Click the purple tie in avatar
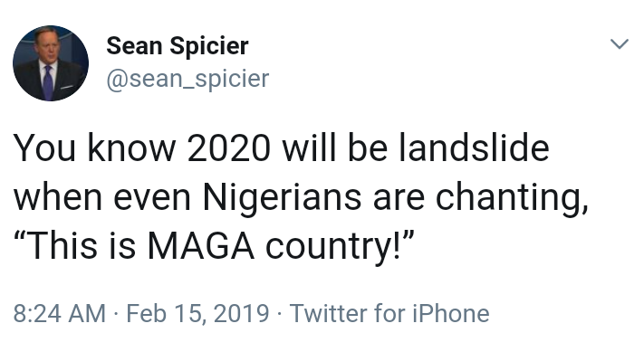Screen dimensions: 644x352 (x=48, y=82)
